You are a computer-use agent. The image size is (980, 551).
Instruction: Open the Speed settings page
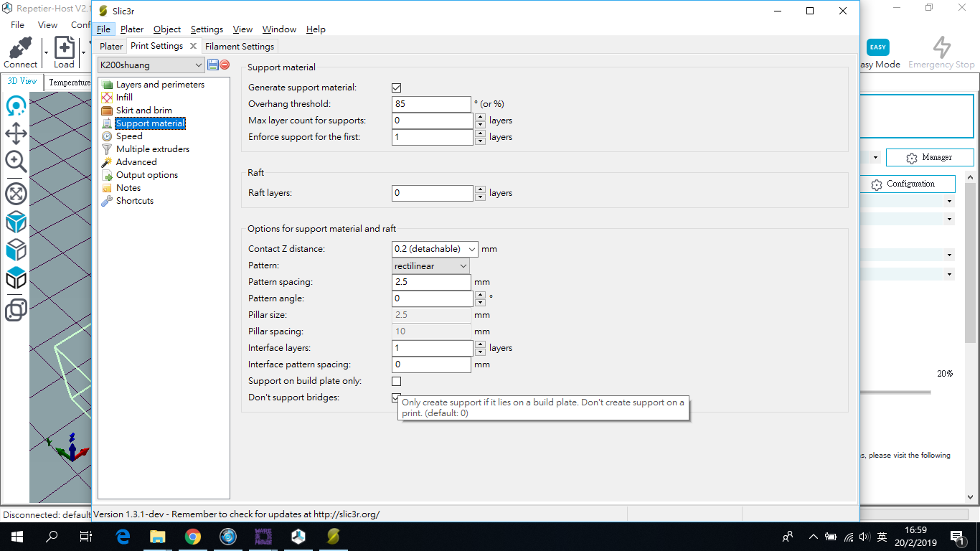[129, 136]
